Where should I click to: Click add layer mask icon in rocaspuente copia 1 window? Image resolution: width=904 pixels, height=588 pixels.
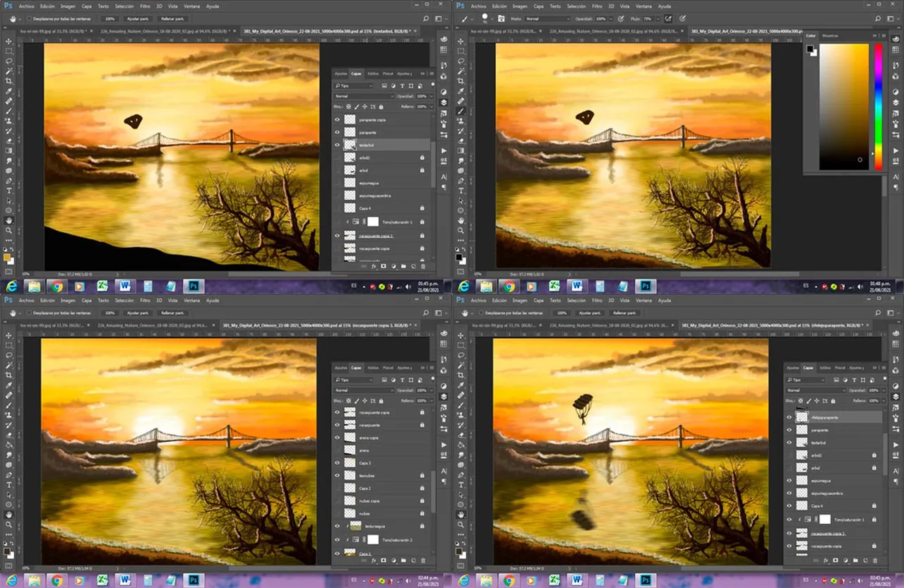click(x=383, y=560)
